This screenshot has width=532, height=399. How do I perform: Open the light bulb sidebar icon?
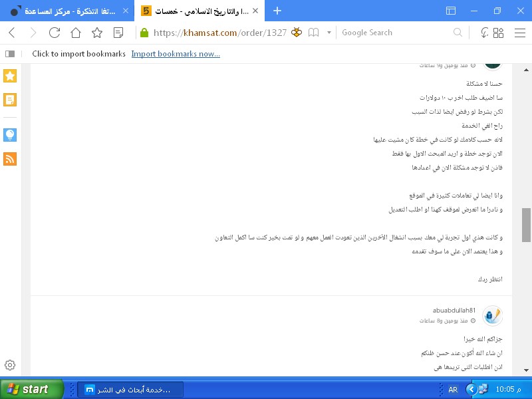(x=10, y=135)
